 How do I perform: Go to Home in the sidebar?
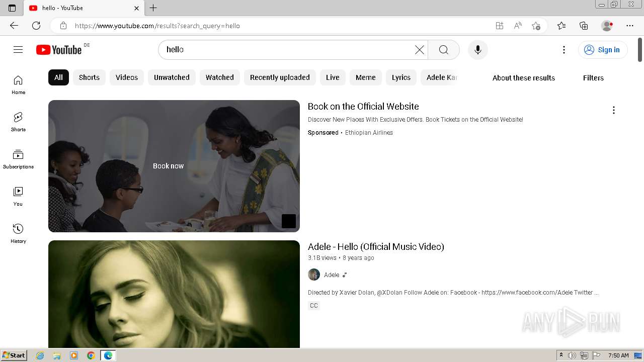click(x=18, y=85)
